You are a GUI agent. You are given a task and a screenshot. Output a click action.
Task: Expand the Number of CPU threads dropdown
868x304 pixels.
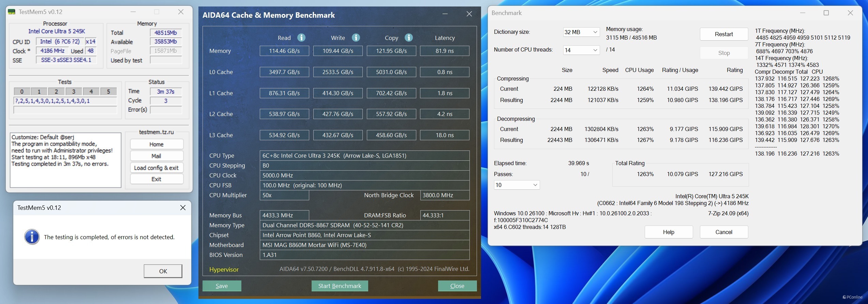pos(581,50)
